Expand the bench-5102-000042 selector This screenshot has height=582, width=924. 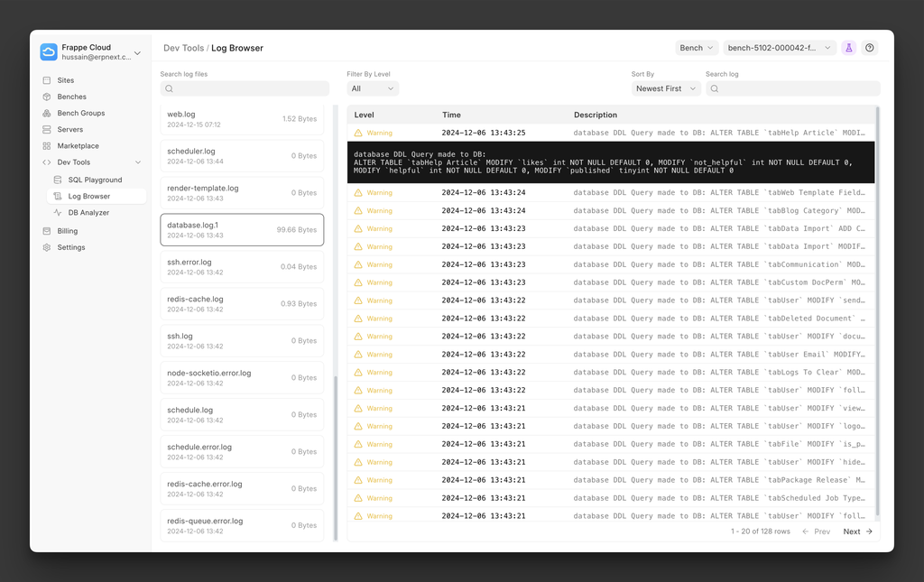779,48
